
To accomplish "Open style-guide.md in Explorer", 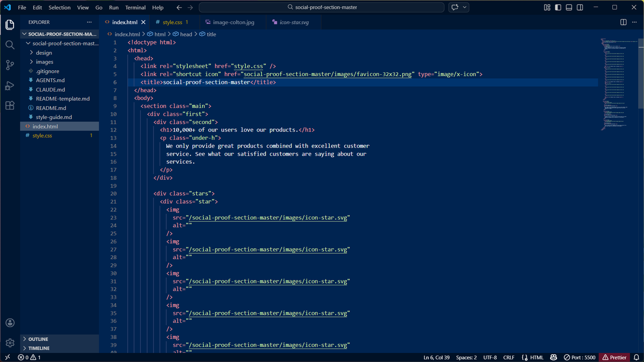I will click(60, 117).
